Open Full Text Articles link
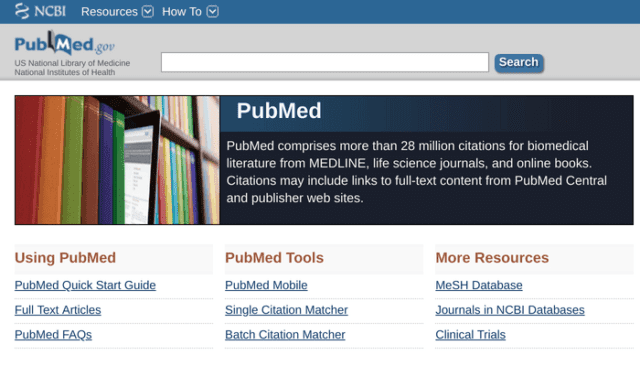640x366 pixels. tap(58, 310)
